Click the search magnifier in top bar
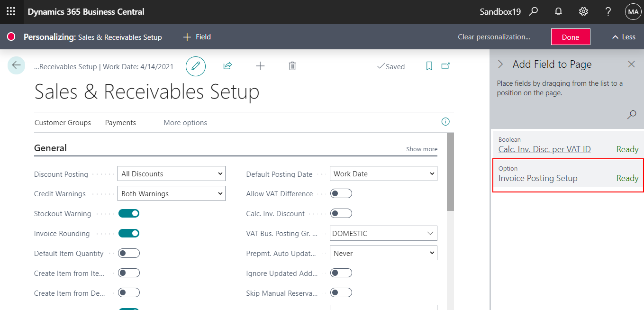Viewport: 644px width, 310px height. pyautogui.click(x=534, y=12)
